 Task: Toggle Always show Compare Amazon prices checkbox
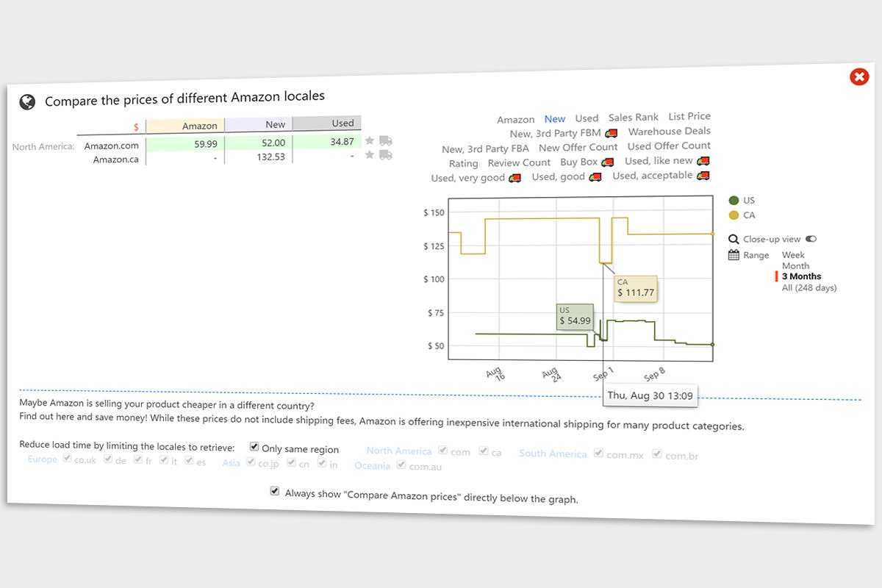275,491
